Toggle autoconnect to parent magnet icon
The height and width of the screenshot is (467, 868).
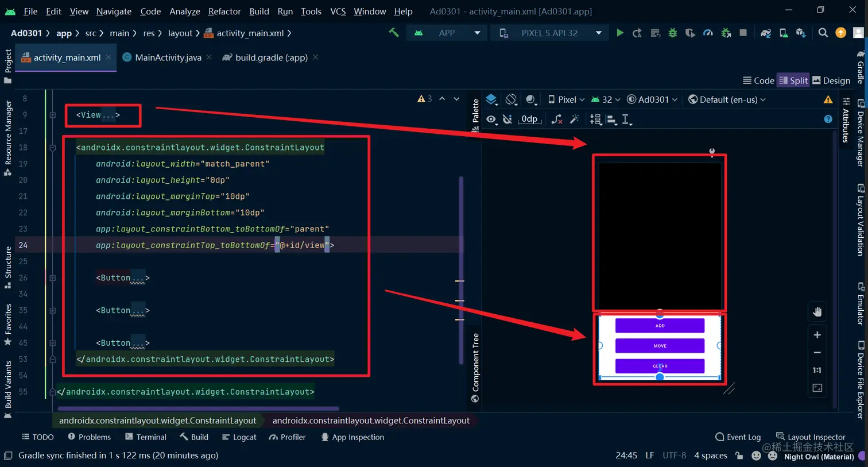point(507,119)
